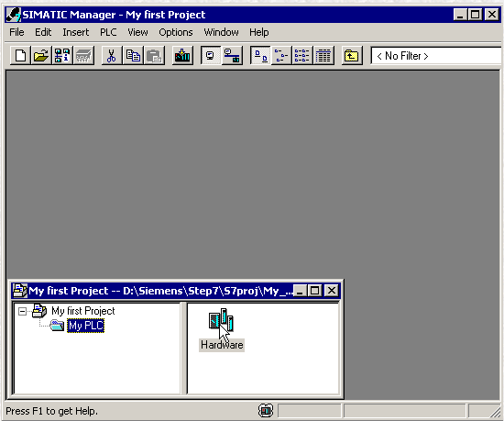
Task: Toggle the Online view button
Action: [x=232, y=56]
